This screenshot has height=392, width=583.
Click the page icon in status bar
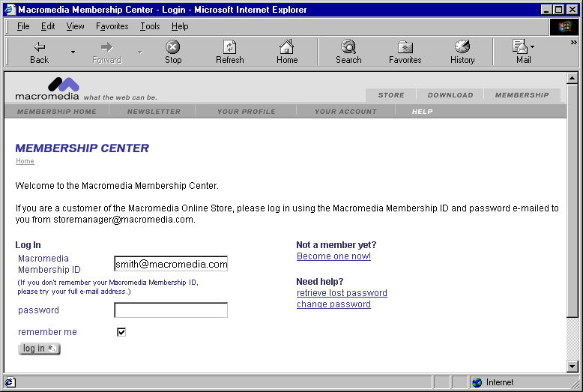click(10, 382)
